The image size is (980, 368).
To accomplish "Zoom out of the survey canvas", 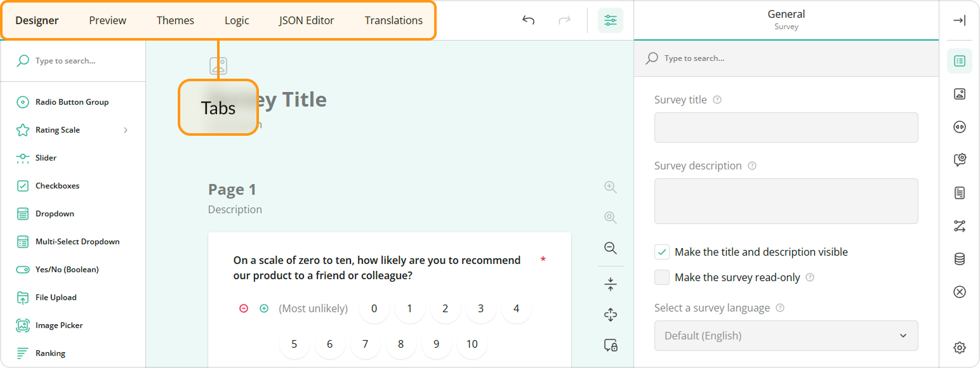I will coord(610,248).
